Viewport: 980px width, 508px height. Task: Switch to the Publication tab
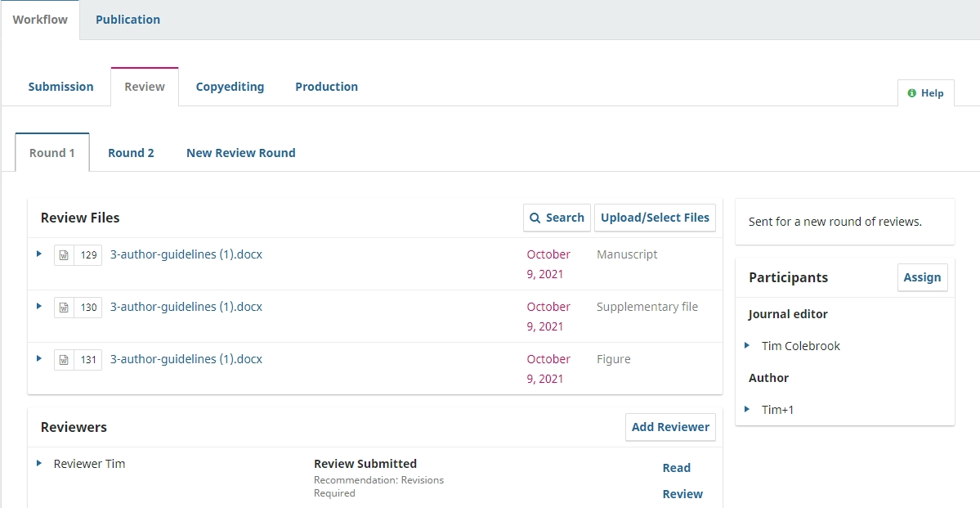click(128, 20)
